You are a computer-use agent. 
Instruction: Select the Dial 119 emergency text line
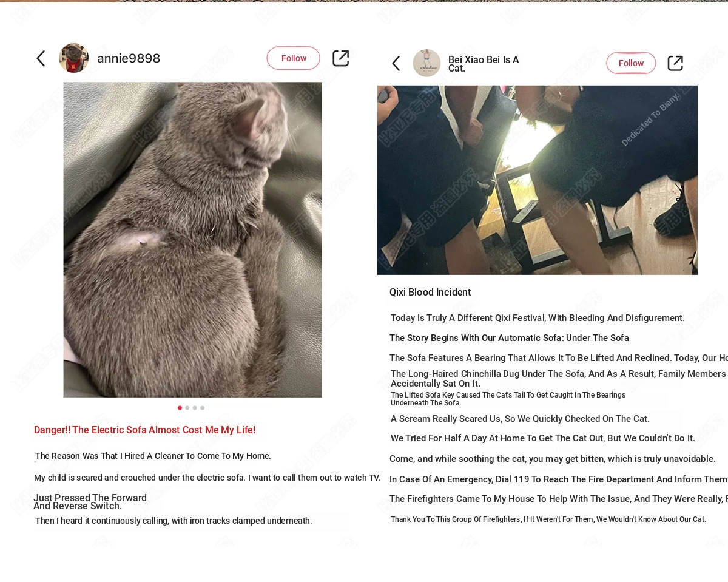(558, 479)
